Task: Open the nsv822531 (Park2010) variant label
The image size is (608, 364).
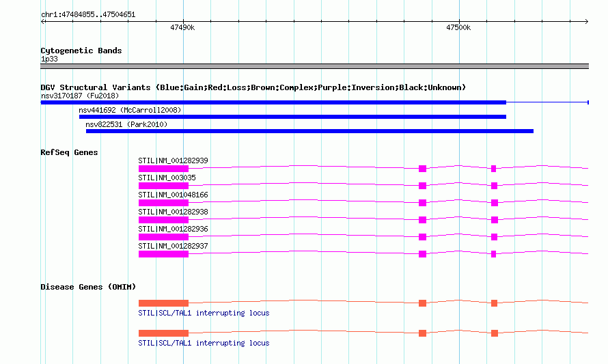Action: tap(126, 124)
